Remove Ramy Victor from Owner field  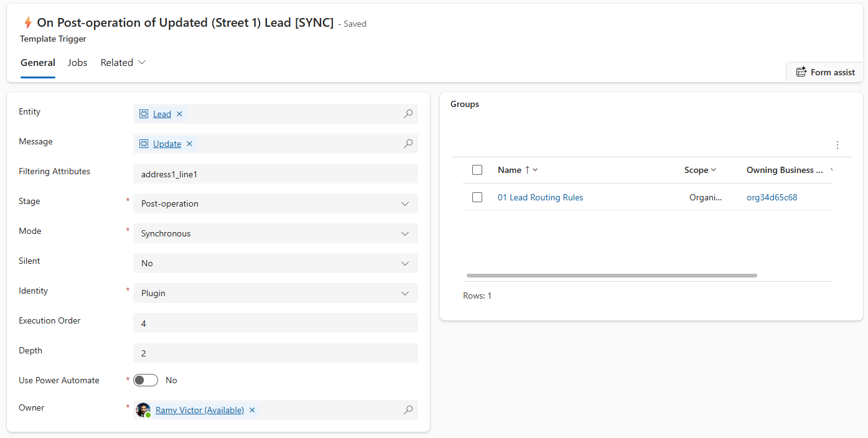click(x=252, y=410)
